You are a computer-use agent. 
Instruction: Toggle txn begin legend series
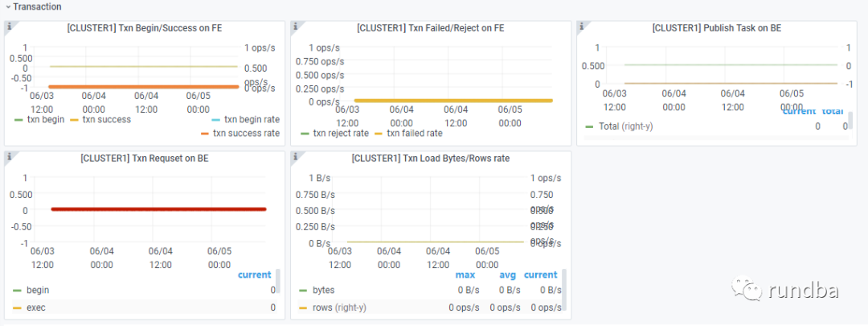pyautogui.click(x=46, y=120)
